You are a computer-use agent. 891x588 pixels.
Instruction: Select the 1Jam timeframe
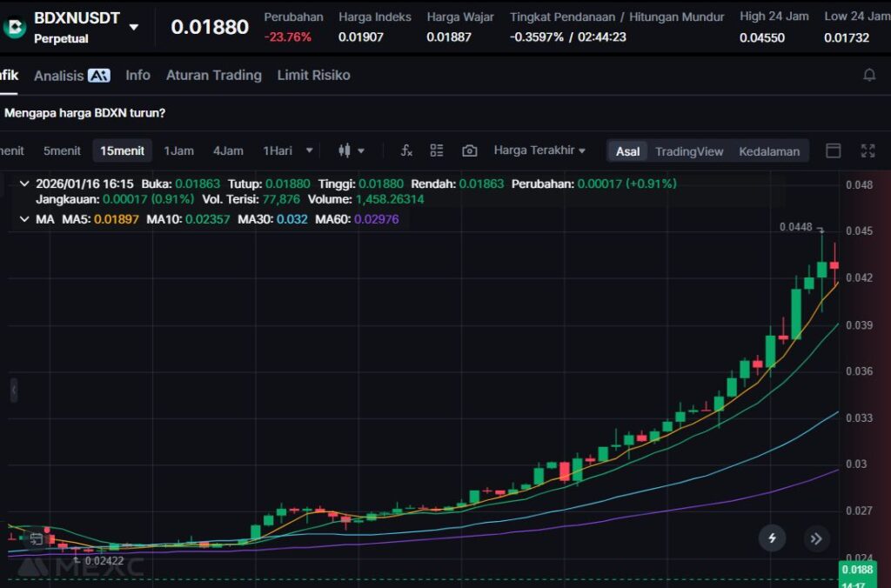pyautogui.click(x=178, y=150)
